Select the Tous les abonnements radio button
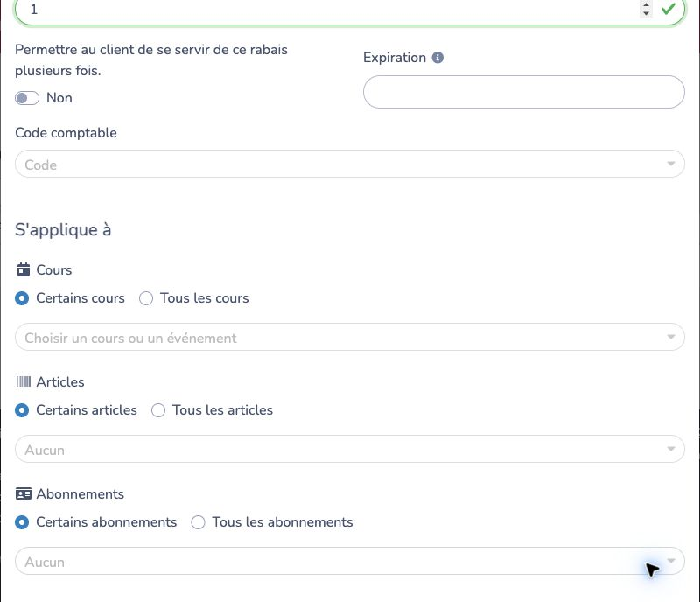The image size is (700, 602). (x=198, y=522)
